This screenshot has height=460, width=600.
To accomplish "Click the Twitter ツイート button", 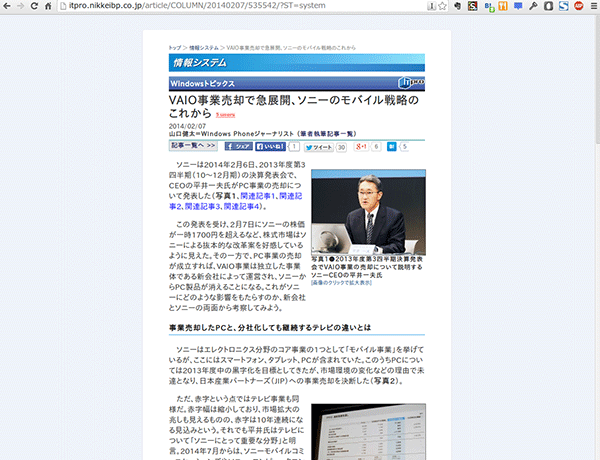I will coord(319,147).
